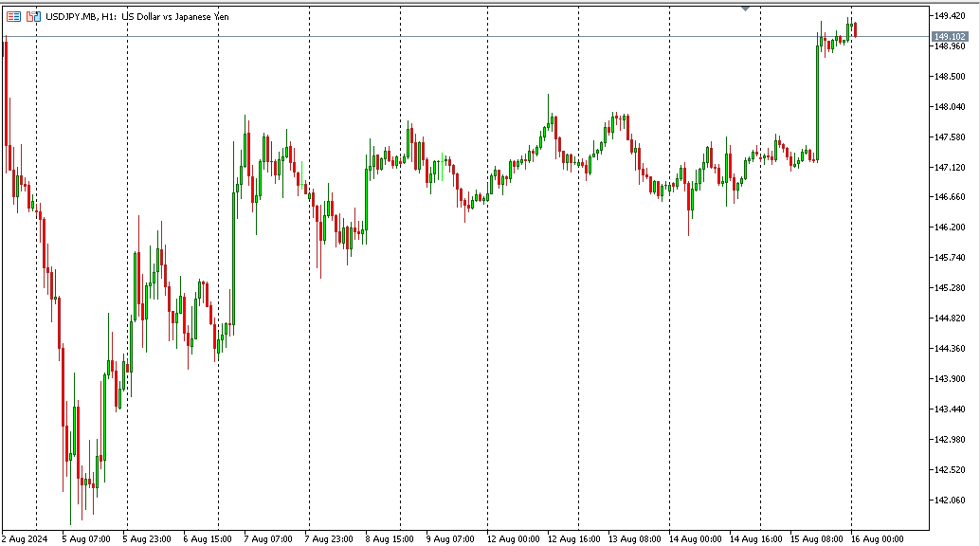Click the 12 Aug 00:00 time label
980x546 pixels.
coord(513,539)
